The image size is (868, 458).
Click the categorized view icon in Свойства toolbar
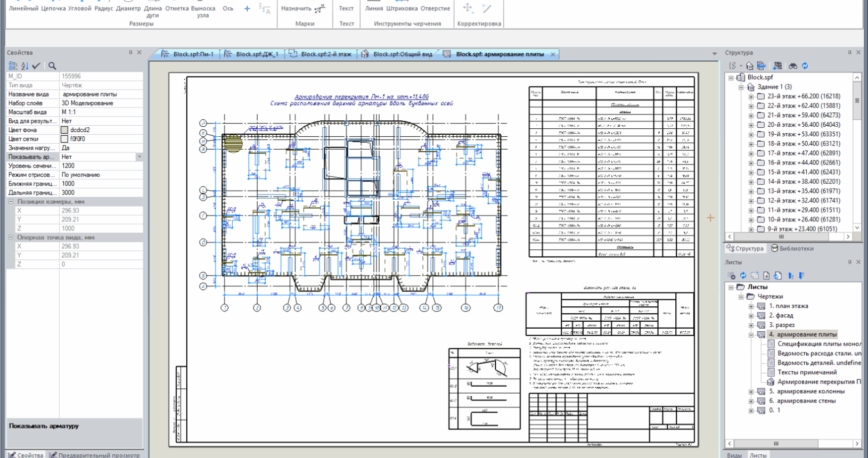coord(13,66)
